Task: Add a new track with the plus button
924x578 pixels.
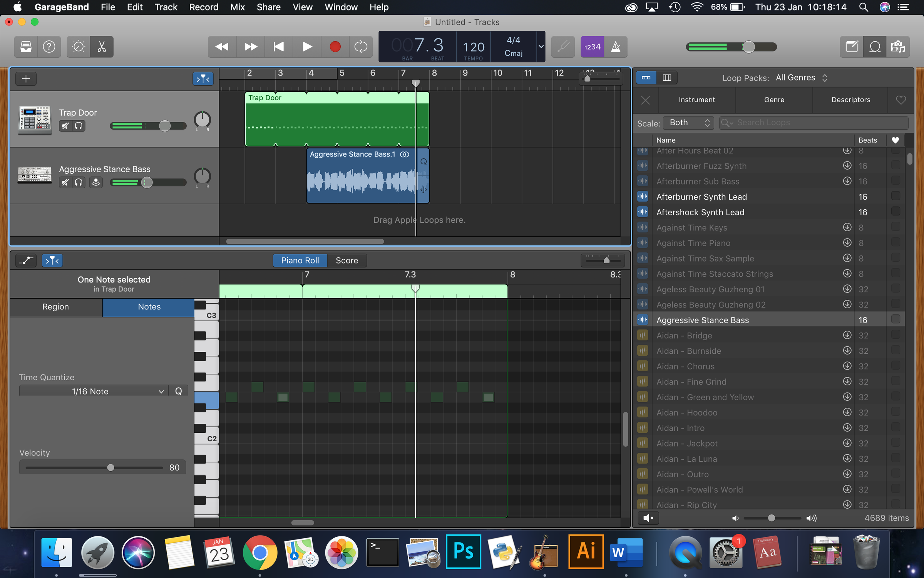Action: click(x=25, y=79)
